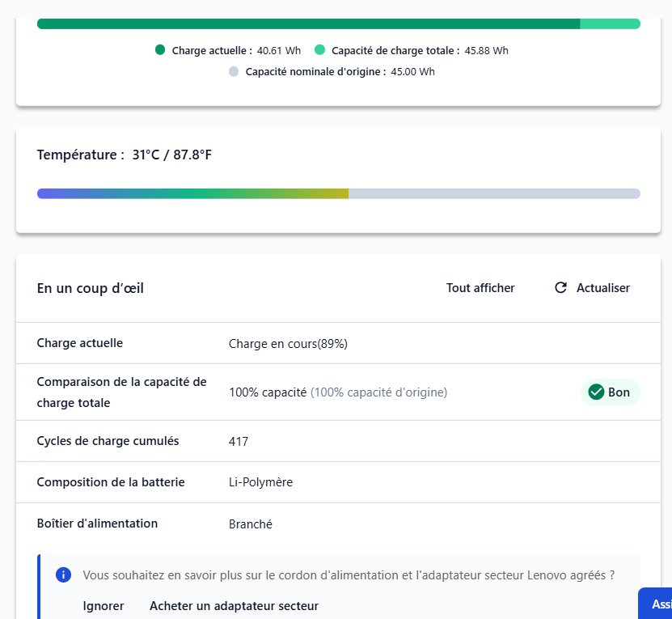The image size is (672, 619).
Task: Click the grey Capacité nominale d'origine dot
Action: tap(234, 71)
